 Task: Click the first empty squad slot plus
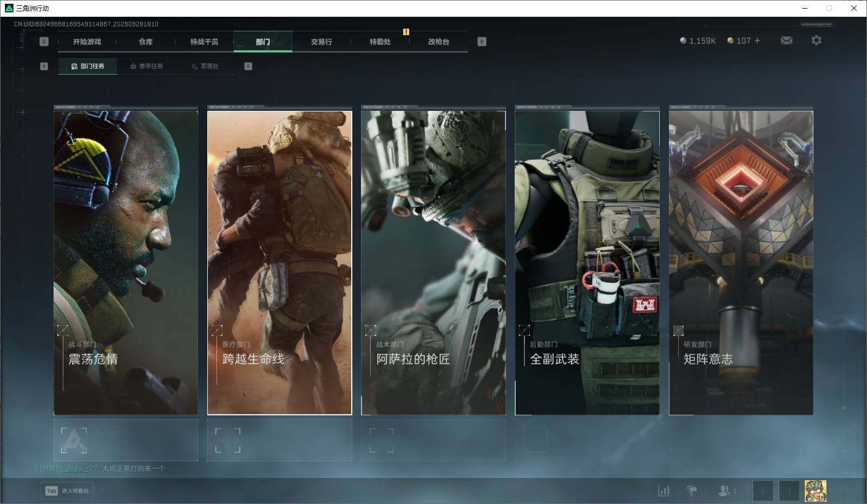pyautogui.click(x=763, y=491)
